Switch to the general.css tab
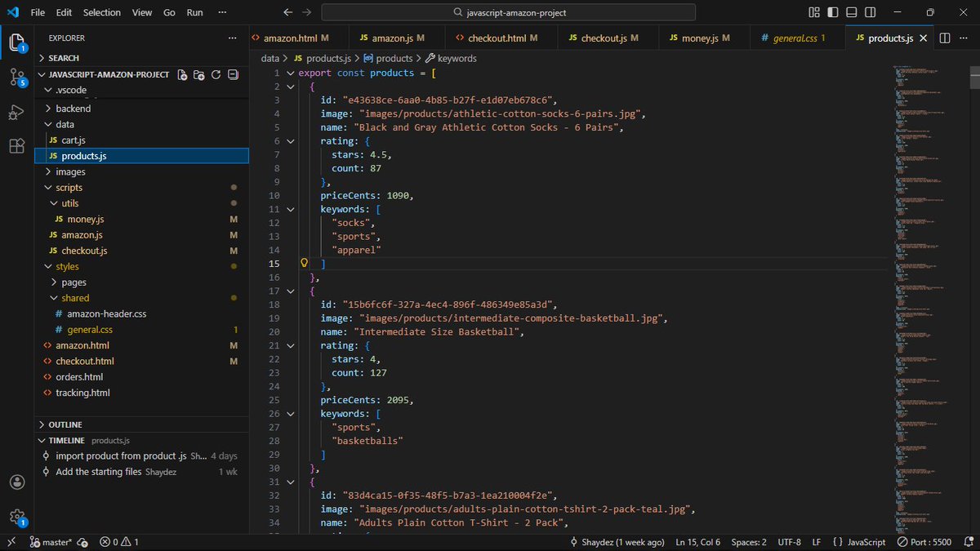 [x=798, y=38]
